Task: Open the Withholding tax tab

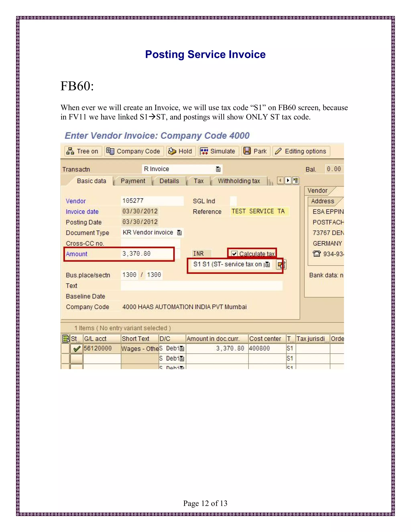Action: [239, 181]
